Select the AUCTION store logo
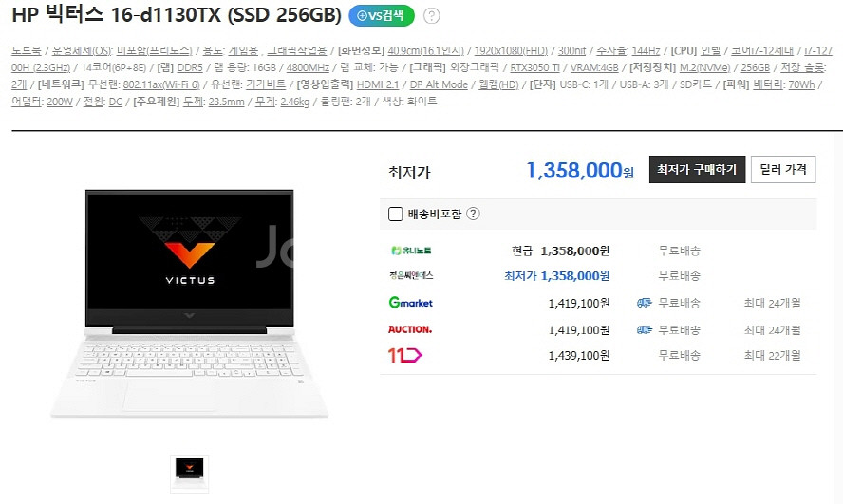Screen dimensions: 843x504 [410, 329]
